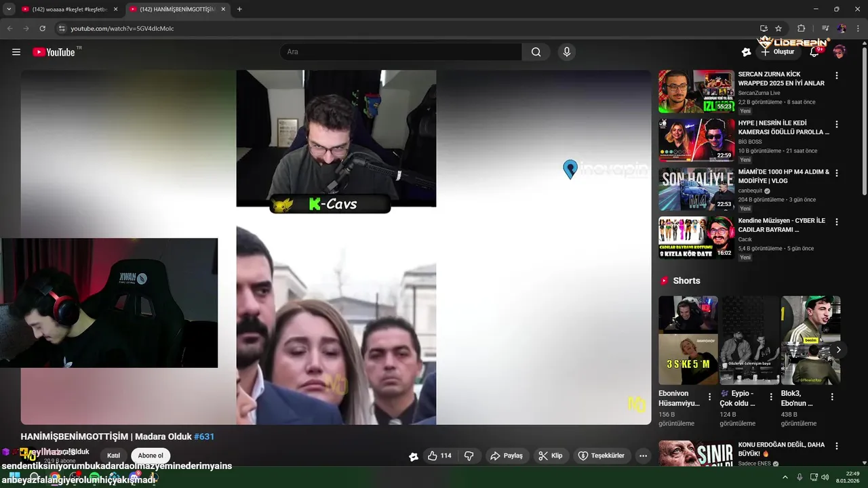Screen dimensions: 868x488
Task: Open SON HALİYLE M4 thumbnail 22:53
Action: [696, 189]
